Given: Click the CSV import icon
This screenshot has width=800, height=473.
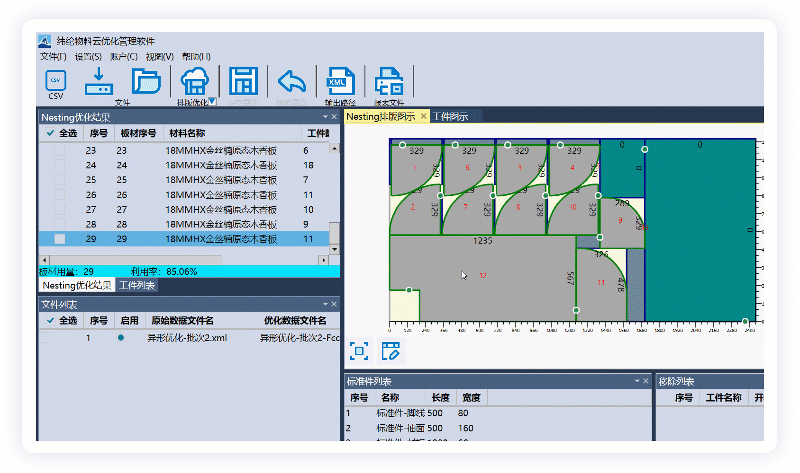Looking at the screenshot, I should pyautogui.click(x=55, y=80).
